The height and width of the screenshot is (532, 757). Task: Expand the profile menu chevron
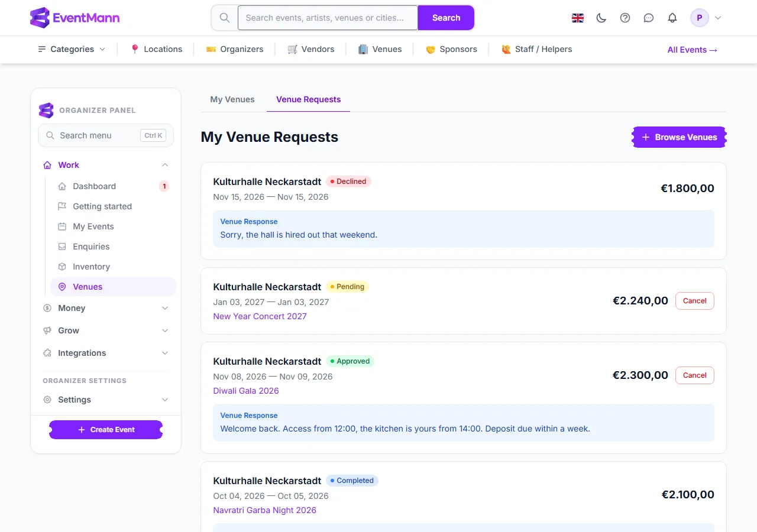click(x=718, y=18)
